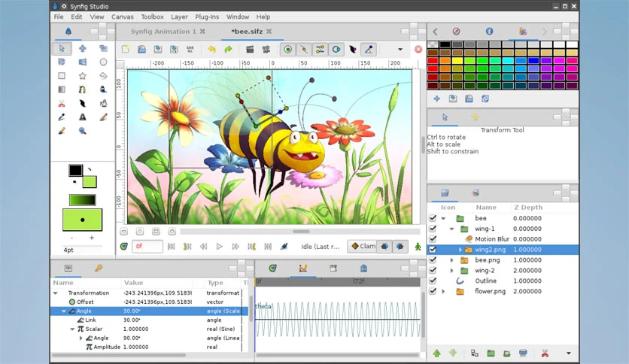Select the Zoom magnifier tool
The width and height of the screenshot is (629, 364).
coord(82,131)
